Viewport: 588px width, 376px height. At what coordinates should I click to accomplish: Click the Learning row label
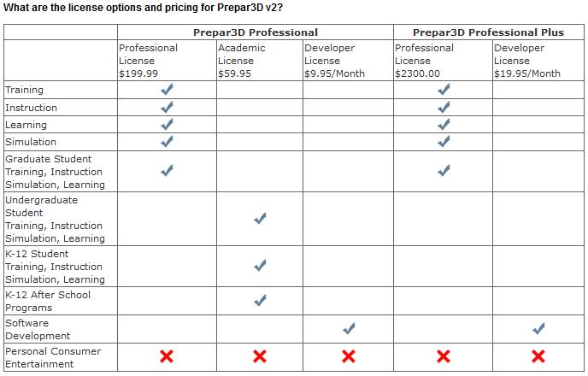(x=26, y=125)
